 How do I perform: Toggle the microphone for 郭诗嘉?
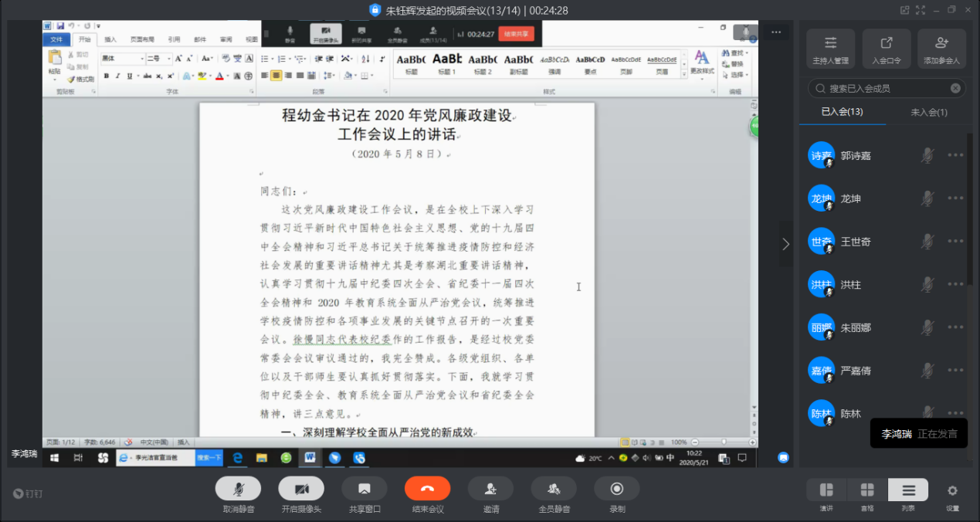(927, 155)
